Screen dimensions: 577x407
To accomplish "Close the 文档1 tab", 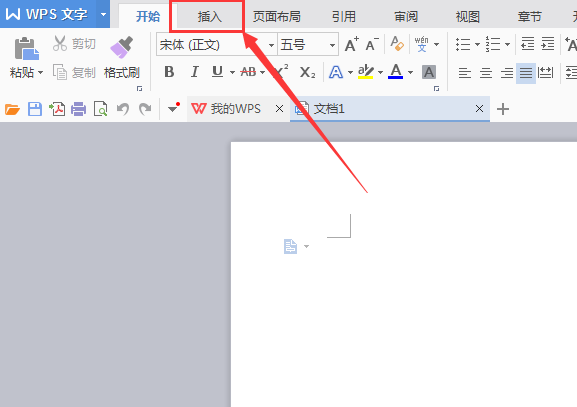I will point(479,109).
